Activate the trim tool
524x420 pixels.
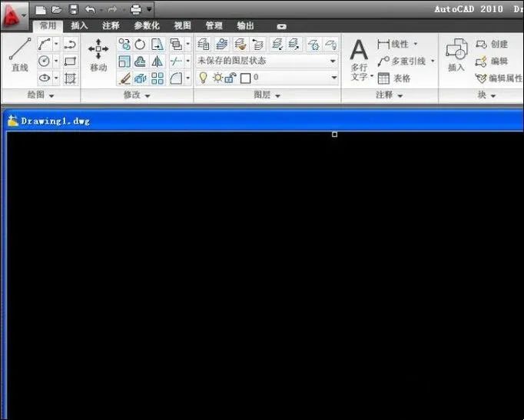click(176, 61)
